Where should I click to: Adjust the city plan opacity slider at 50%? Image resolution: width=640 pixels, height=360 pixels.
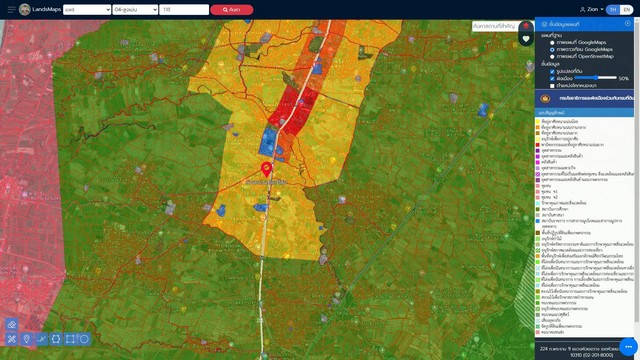coord(596,78)
